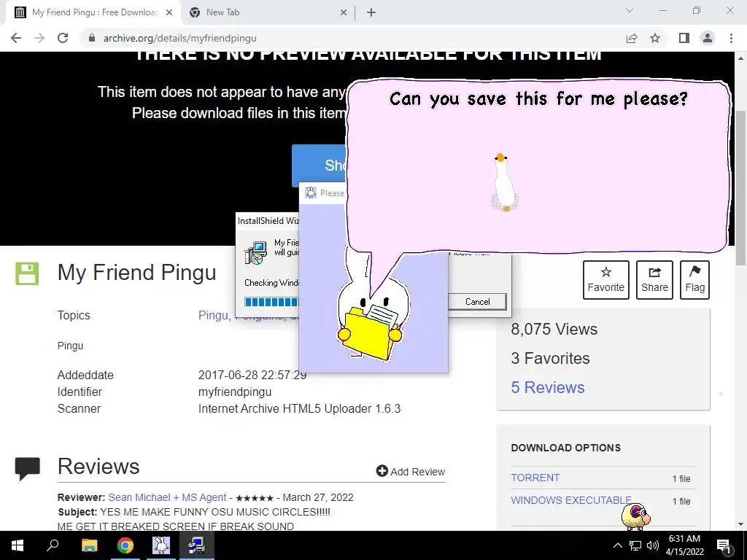Click the sheep desktop pet

[x=636, y=517]
